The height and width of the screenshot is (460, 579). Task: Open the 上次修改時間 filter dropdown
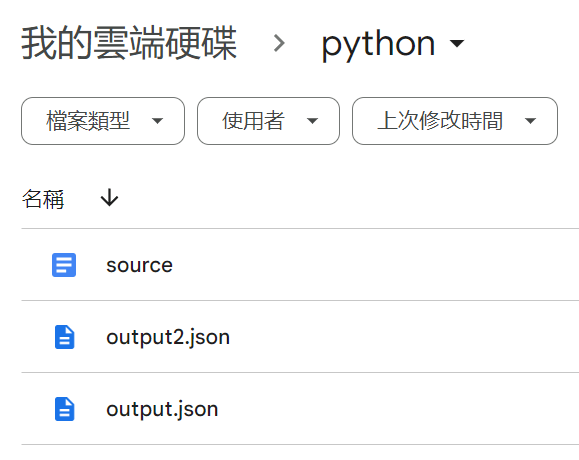pyautogui.click(x=455, y=121)
